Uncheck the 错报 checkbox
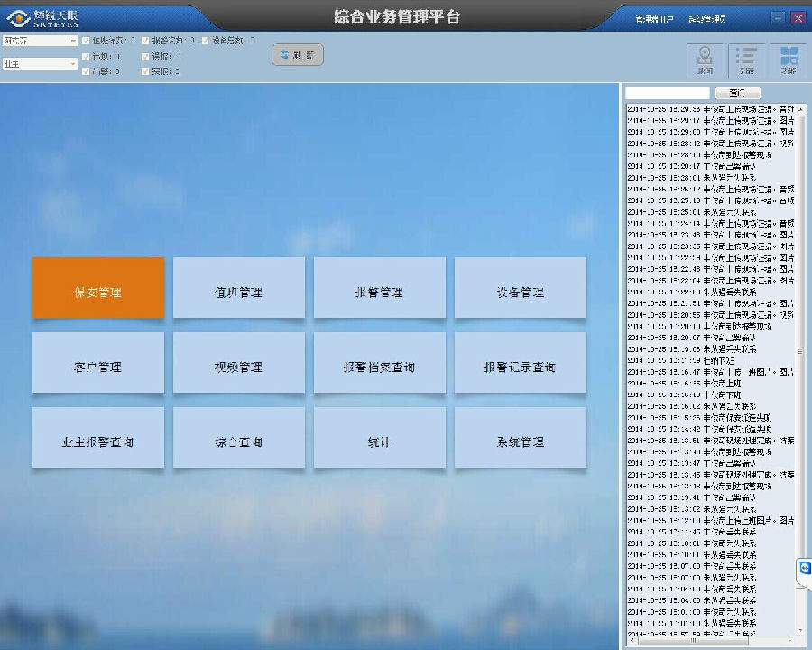 click(x=147, y=55)
